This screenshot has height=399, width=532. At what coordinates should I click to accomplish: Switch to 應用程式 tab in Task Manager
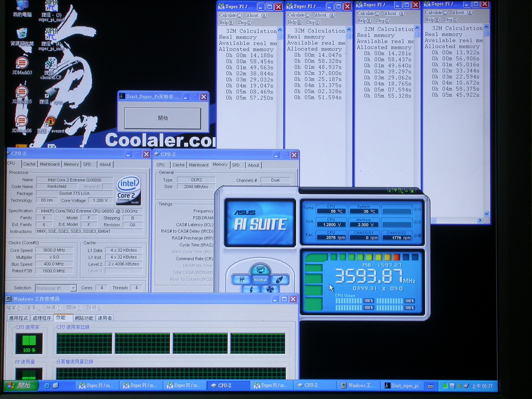click(x=19, y=318)
